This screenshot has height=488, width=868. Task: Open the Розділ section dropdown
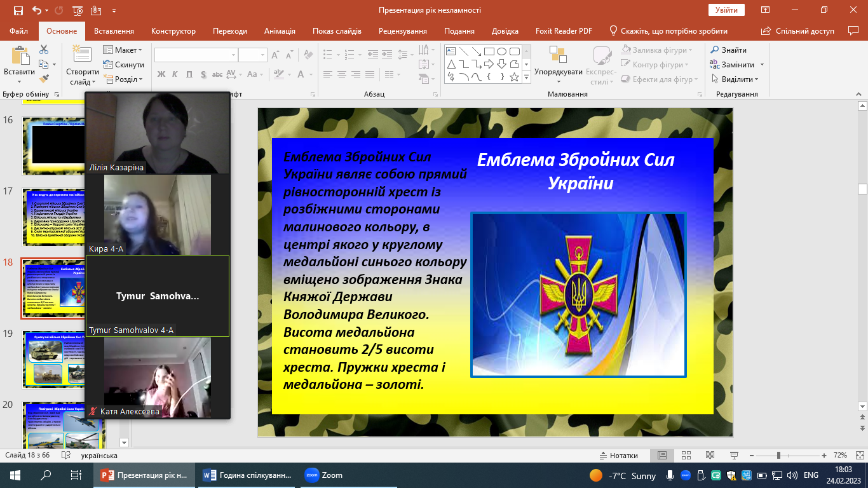[123, 79]
